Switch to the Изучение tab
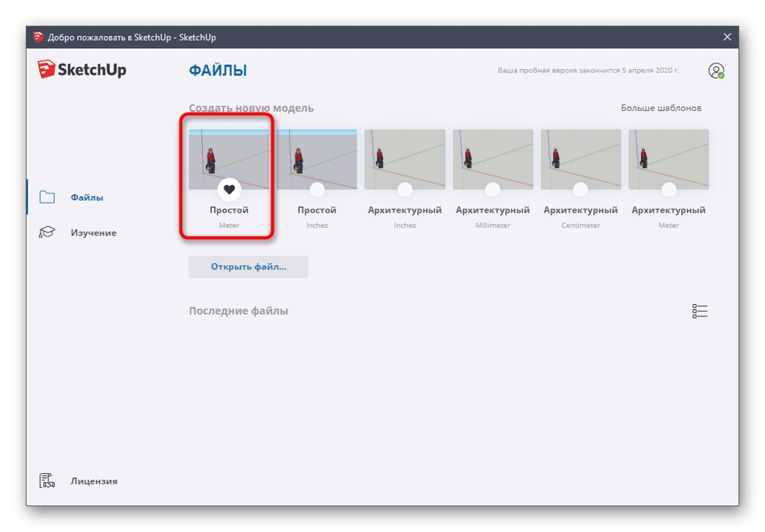This screenshot has height=532, width=765. click(x=93, y=233)
